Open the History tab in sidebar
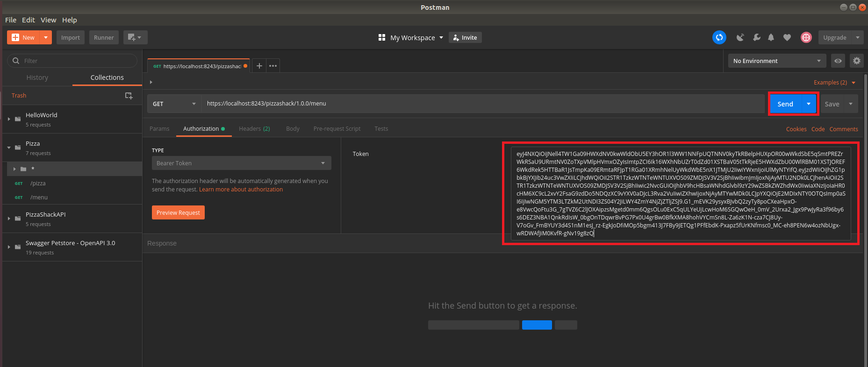The image size is (868, 367). pos(37,78)
